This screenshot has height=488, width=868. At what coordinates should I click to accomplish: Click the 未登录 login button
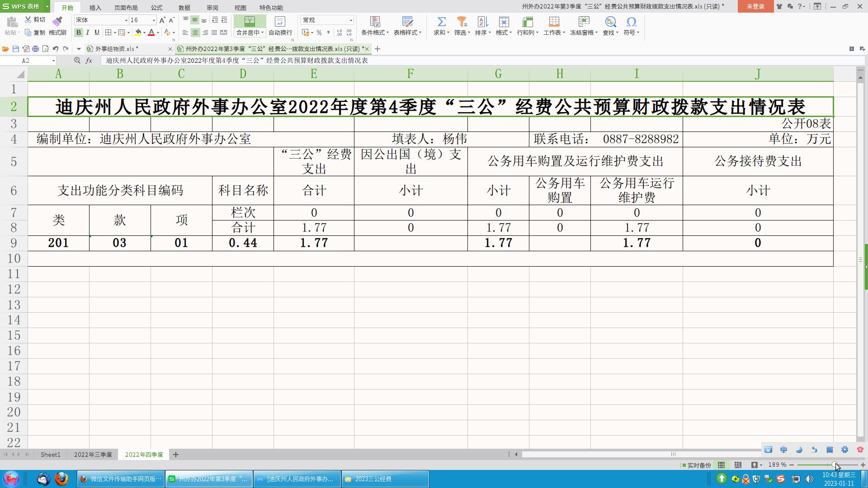[x=755, y=7]
